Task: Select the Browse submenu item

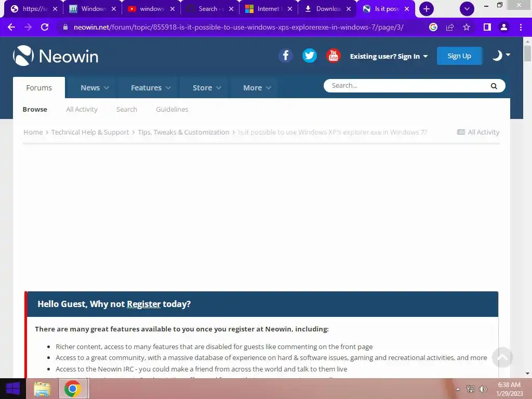Action: pyautogui.click(x=35, y=109)
